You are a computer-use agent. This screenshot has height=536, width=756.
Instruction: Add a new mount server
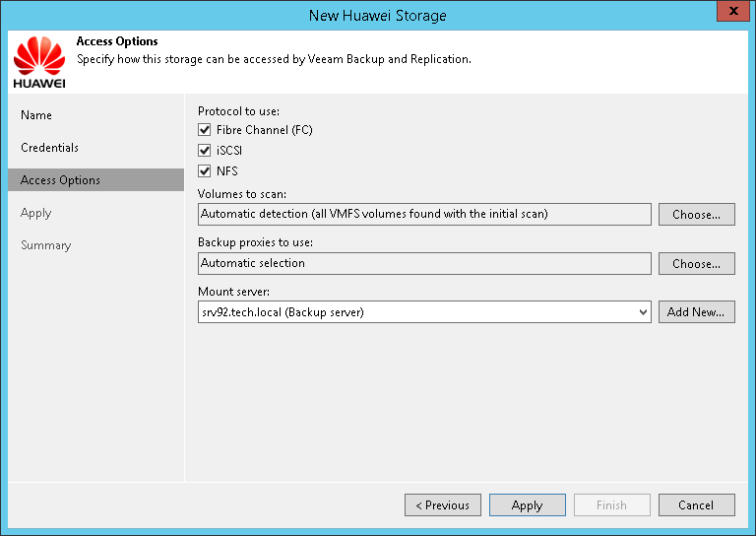coord(697,312)
